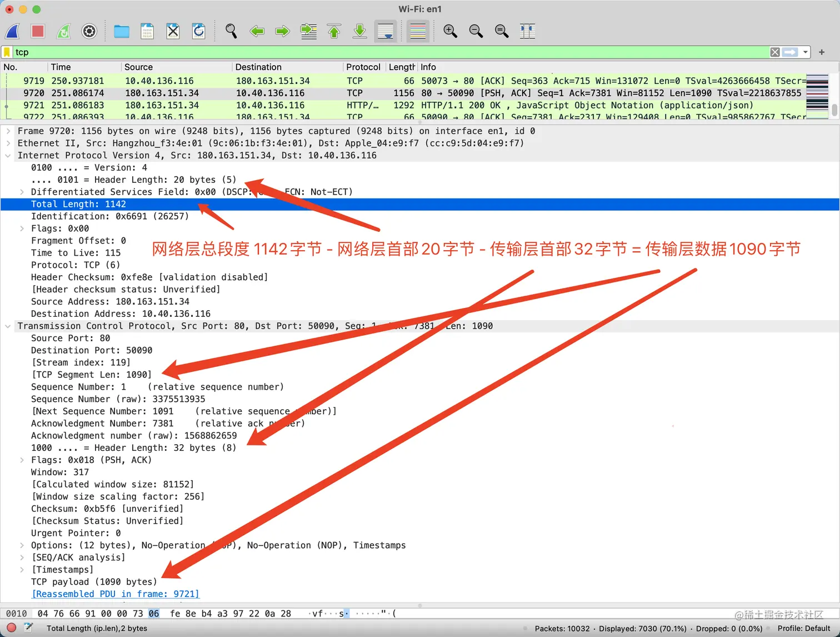
Task: Sort packets by the No. column header
Action: pyautogui.click(x=24, y=67)
